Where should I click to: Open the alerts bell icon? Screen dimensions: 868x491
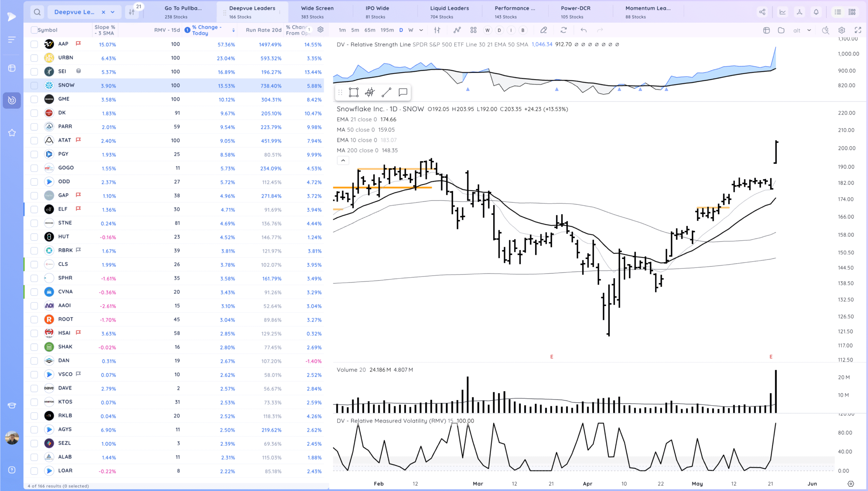click(816, 12)
